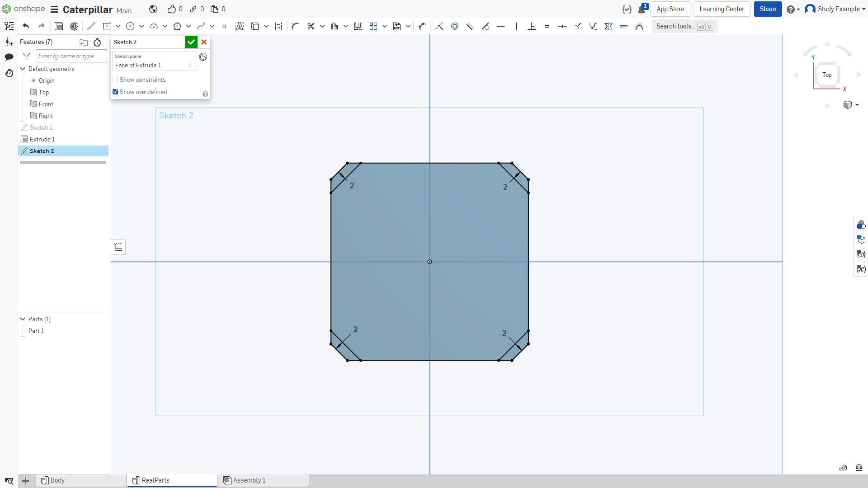Select the Front plane in feature tree
Viewport: 868px width, 488px height.
[x=46, y=104]
